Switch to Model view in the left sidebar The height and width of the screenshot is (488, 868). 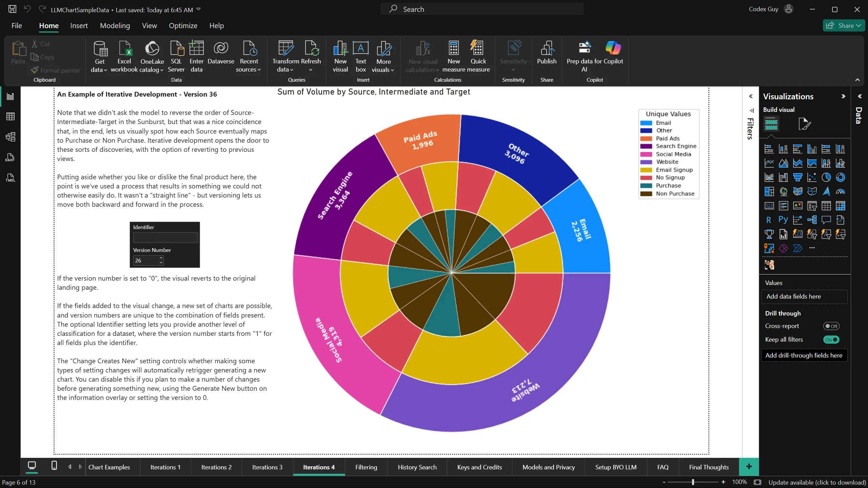pos(11,137)
